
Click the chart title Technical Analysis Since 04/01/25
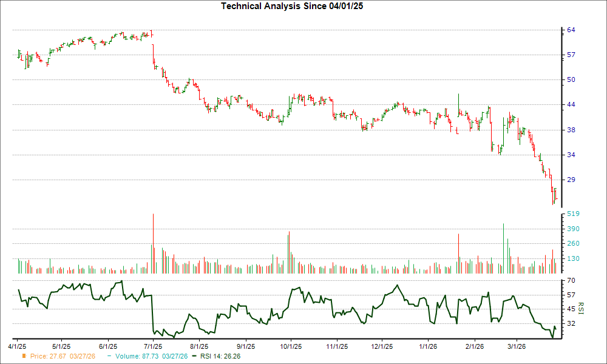(x=292, y=7)
